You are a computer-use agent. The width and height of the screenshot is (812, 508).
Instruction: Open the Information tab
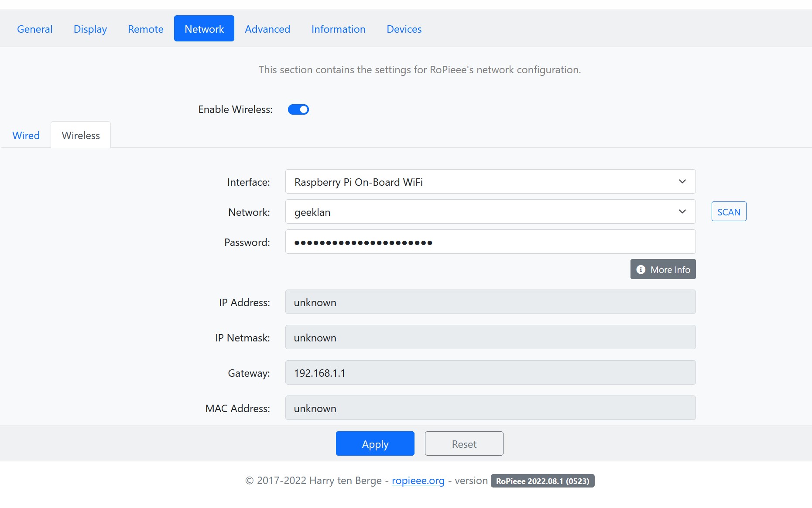coord(339,29)
